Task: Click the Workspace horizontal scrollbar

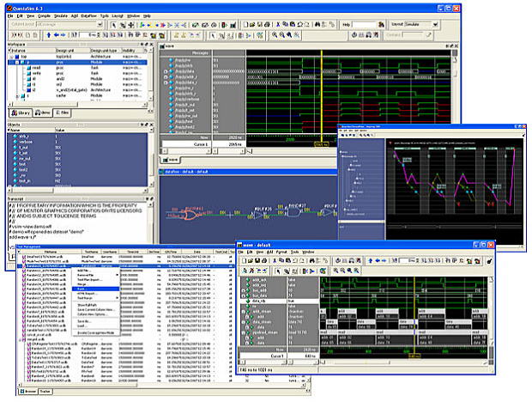Action: pos(77,105)
